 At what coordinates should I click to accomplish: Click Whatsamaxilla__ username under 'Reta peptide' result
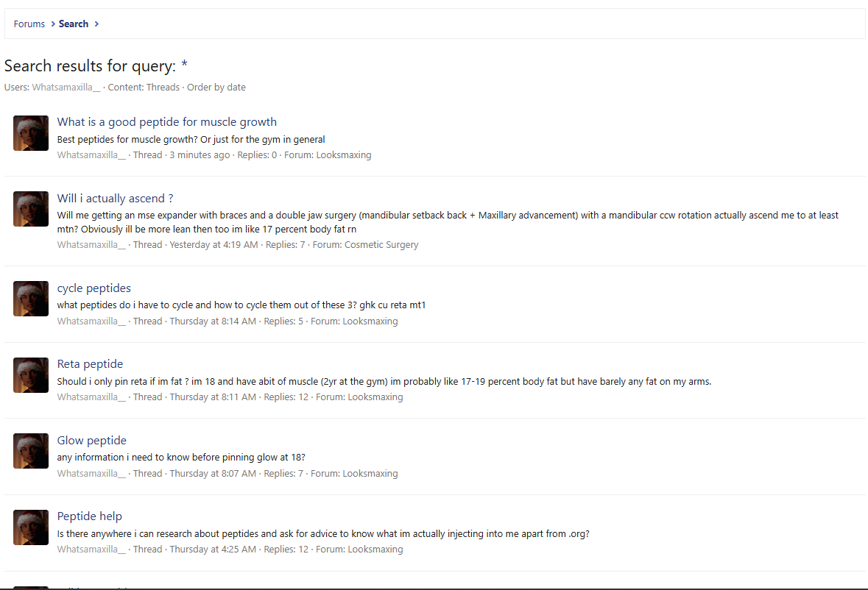92,397
